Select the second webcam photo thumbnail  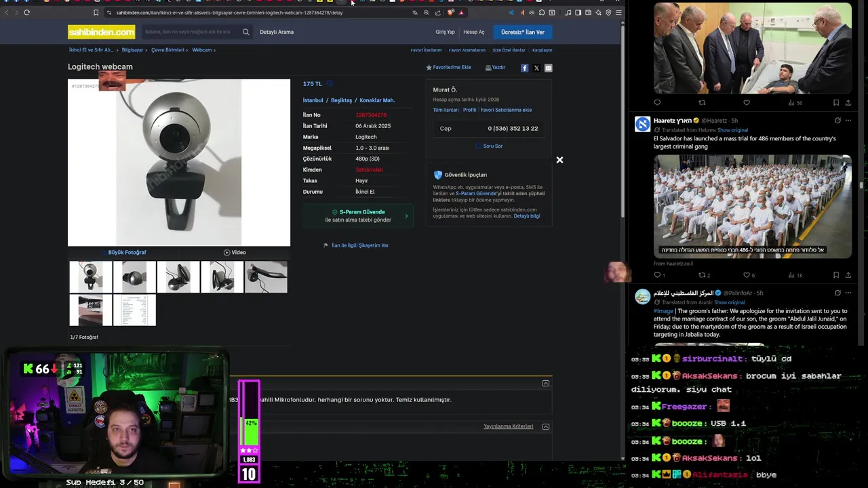pyautogui.click(x=134, y=277)
